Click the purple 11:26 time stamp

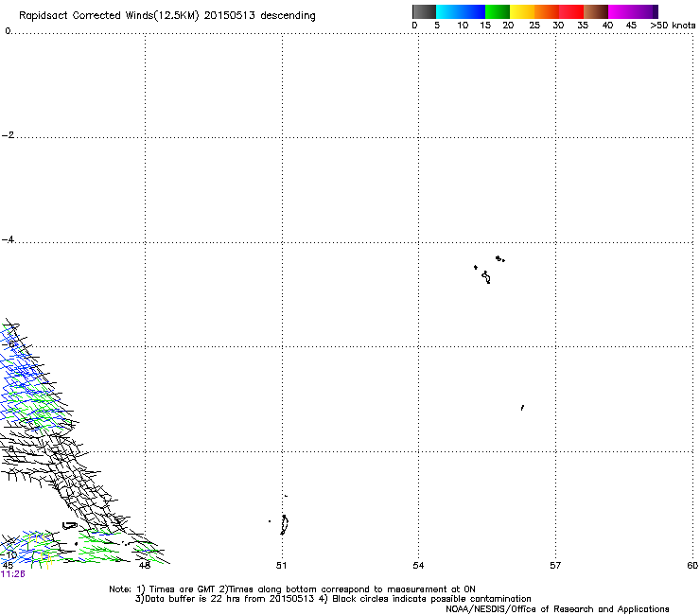[13, 574]
